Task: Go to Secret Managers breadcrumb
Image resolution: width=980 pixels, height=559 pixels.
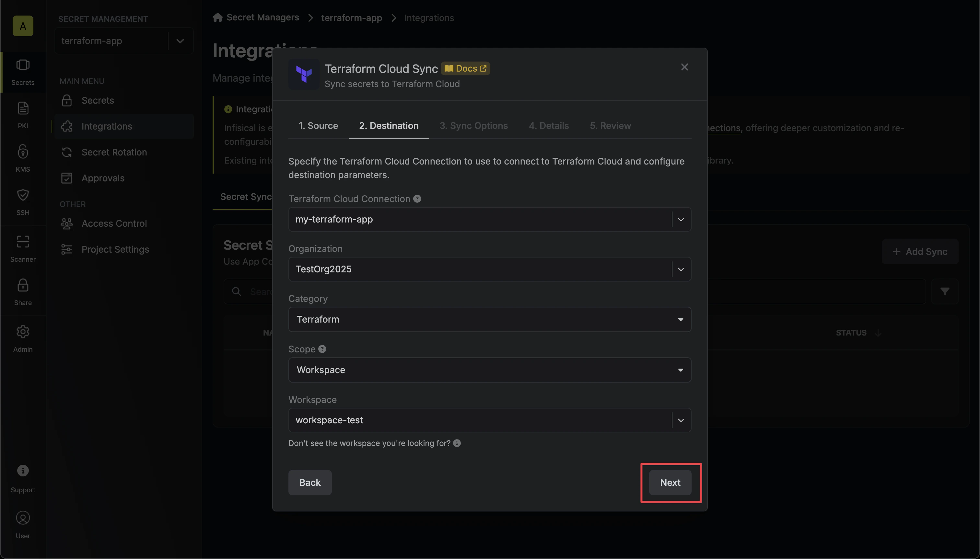Action: tap(262, 17)
